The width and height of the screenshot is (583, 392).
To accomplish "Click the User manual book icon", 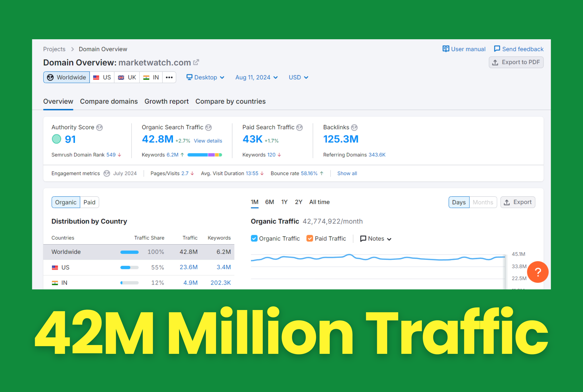I will (x=446, y=49).
